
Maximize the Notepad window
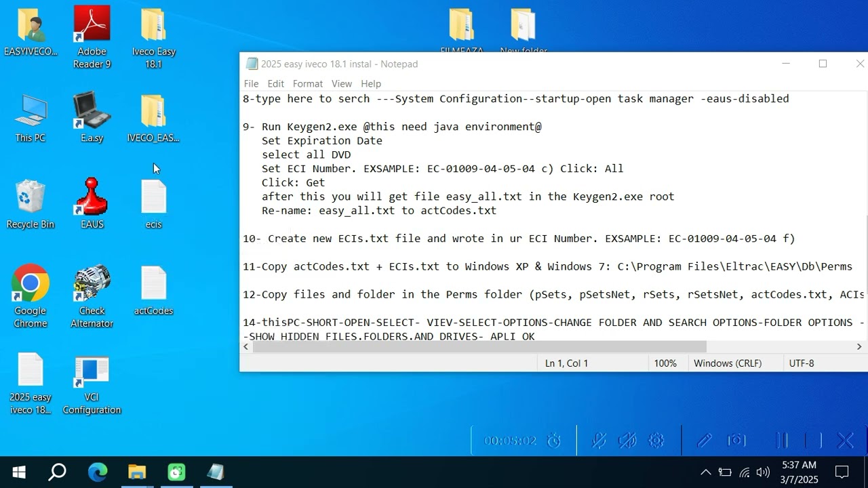pyautogui.click(x=823, y=64)
